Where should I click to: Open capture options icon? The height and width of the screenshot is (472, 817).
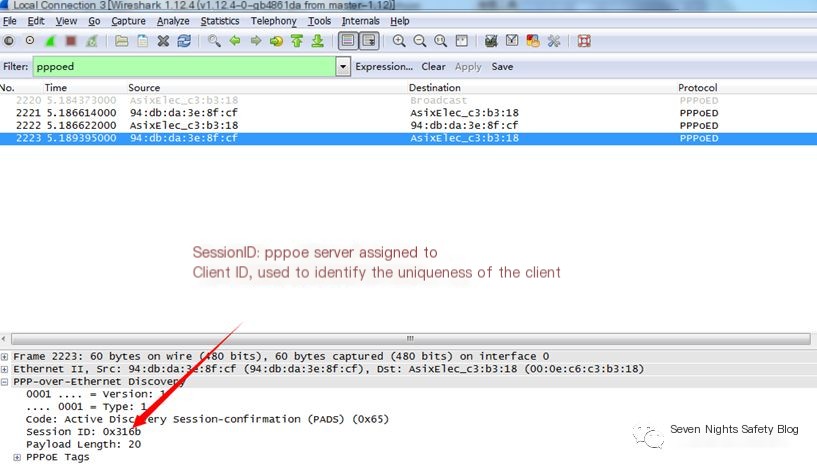click(30, 41)
